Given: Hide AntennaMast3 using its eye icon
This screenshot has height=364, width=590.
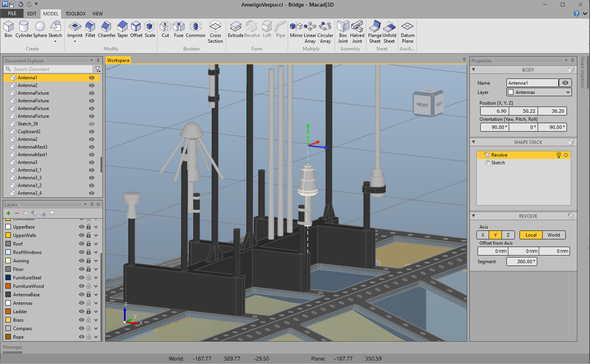Looking at the screenshot, I should 92,147.
